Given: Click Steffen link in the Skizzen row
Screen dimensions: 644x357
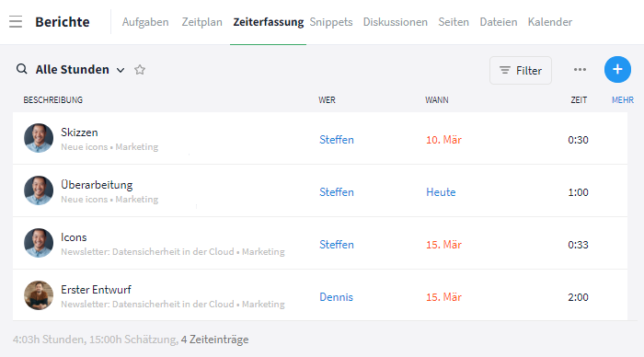Looking at the screenshot, I should (x=337, y=140).
